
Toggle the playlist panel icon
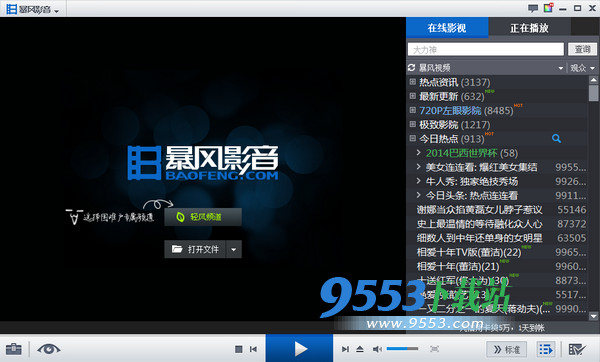pyautogui.click(x=546, y=349)
